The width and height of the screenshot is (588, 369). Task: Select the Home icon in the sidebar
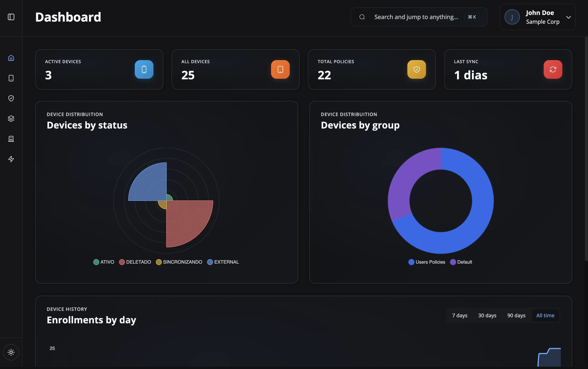11,58
